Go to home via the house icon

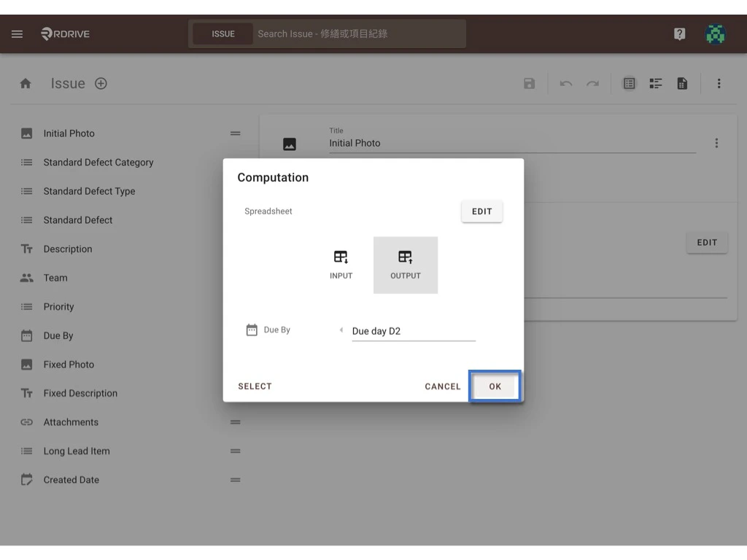(x=26, y=84)
